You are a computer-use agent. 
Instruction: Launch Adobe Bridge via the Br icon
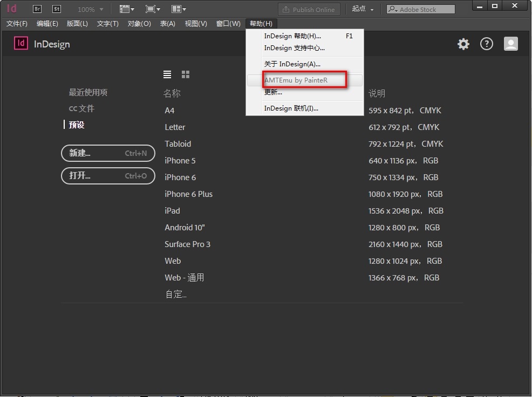click(x=37, y=9)
